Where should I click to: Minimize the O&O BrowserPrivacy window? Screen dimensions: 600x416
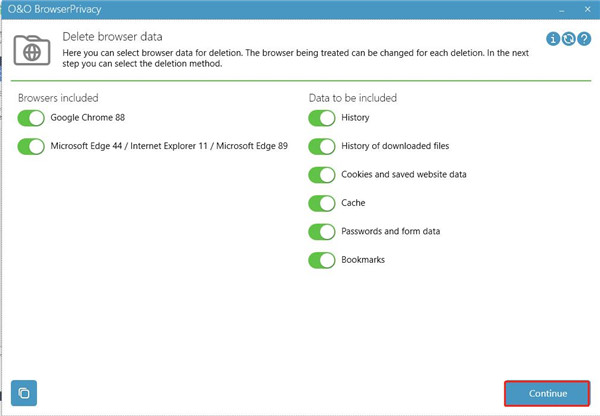561,10
